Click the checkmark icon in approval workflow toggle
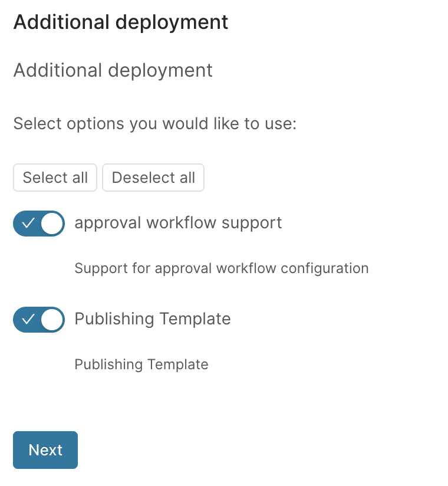 point(28,224)
